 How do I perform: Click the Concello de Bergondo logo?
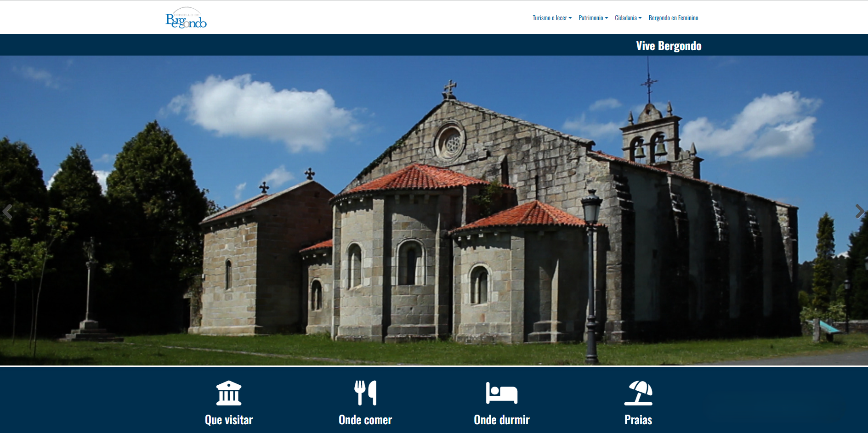(x=186, y=18)
